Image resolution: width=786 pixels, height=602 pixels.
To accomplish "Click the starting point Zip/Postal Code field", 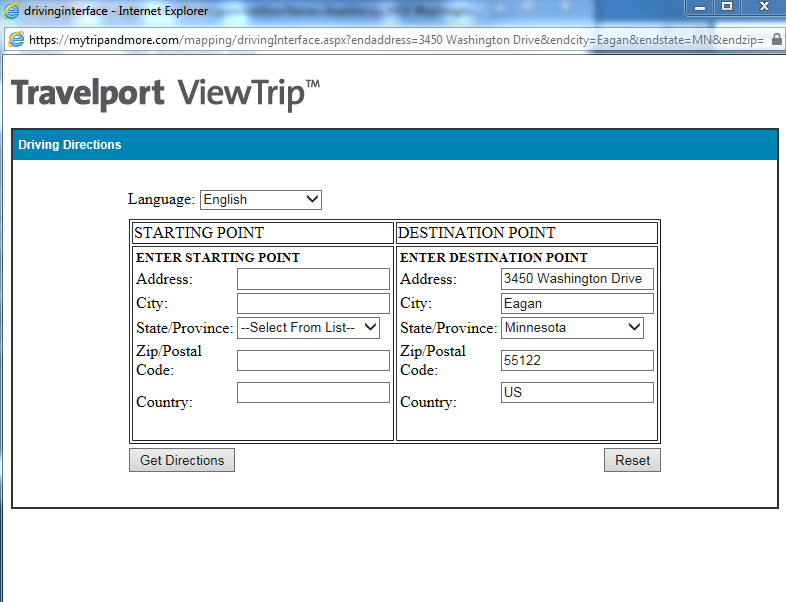I will point(313,360).
